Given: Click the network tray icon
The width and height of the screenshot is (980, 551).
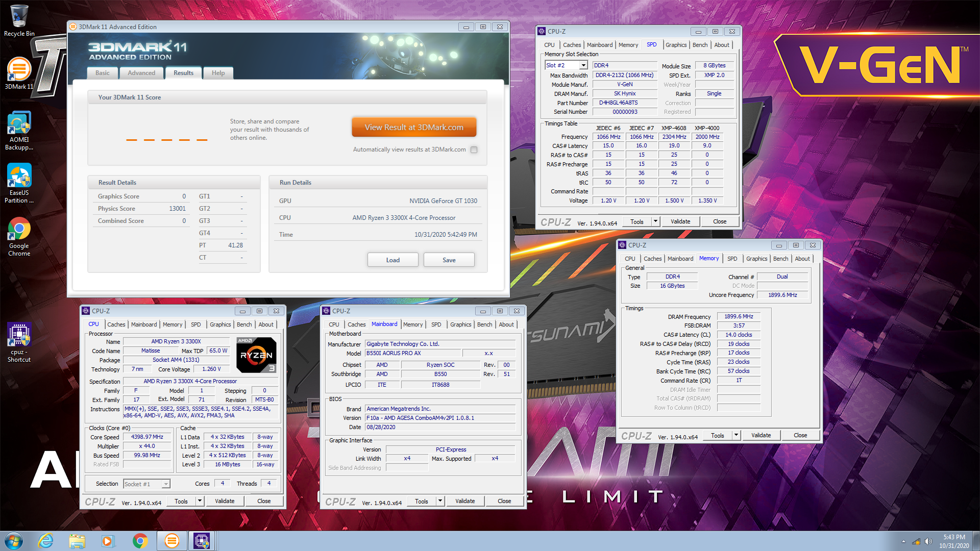Looking at the screenshot, I should tap(916, 541).
